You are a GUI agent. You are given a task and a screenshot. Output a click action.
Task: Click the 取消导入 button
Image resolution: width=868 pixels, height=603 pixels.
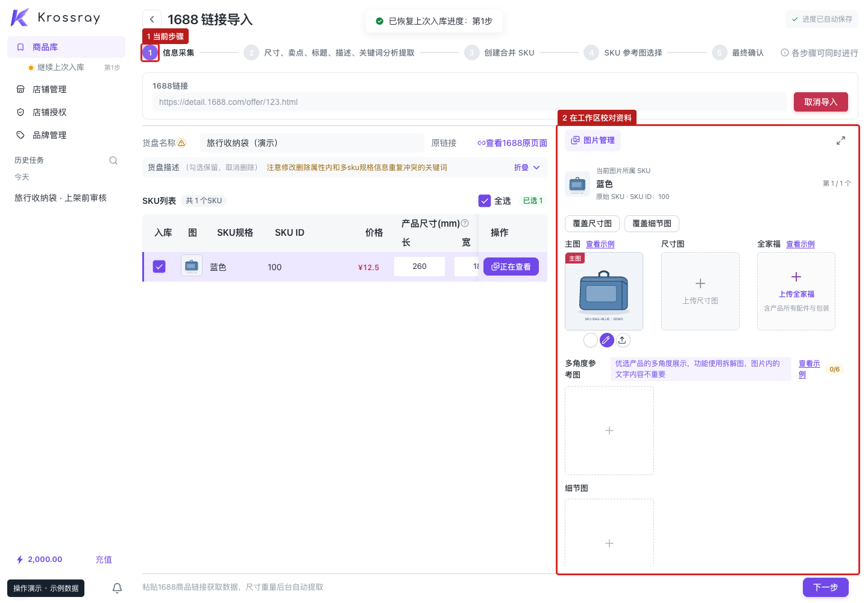[x=821, y=102]
